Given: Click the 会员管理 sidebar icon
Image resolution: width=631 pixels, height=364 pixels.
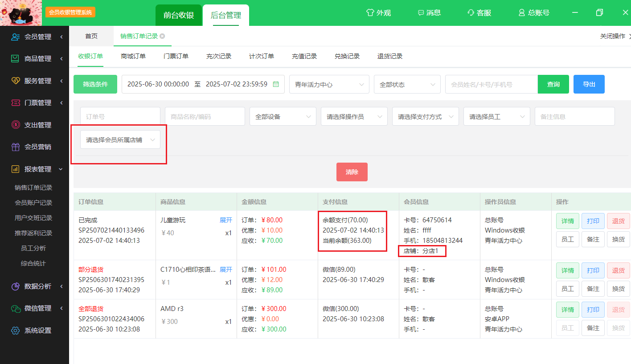Looking at the screenshot, I should (x=16, y=37).
